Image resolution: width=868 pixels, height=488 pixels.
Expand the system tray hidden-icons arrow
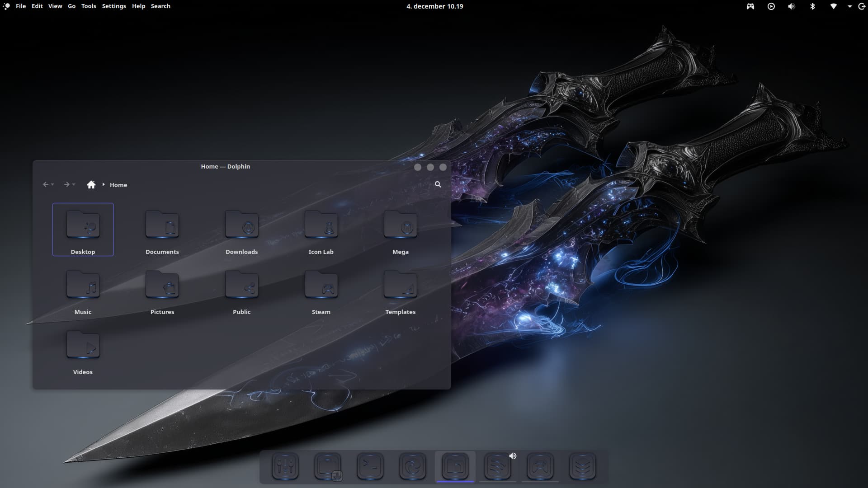tap(849, 6)
